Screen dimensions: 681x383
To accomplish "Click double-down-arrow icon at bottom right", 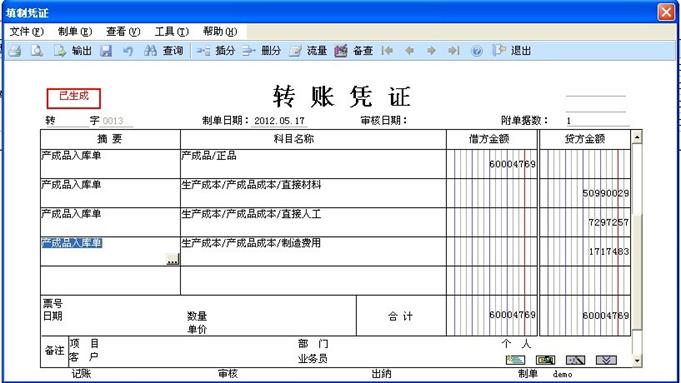I will (x=606, y=360).
